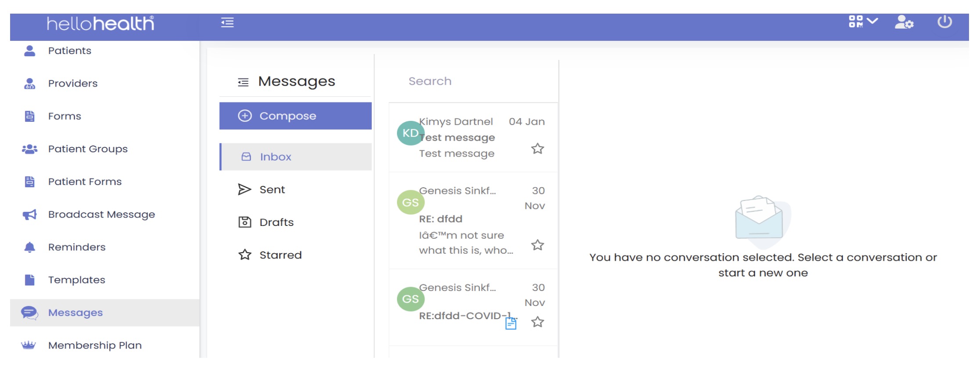The image size is (980, 371).
Task: Toggle the Messages panel menu icon
Action: click(x=243, y=82)
